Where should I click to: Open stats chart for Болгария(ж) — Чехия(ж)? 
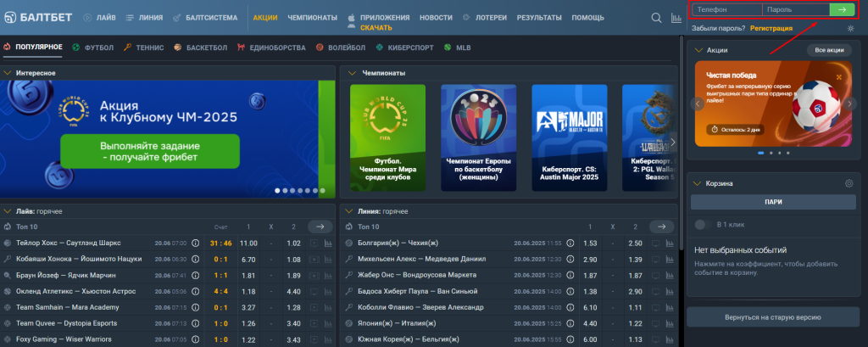coord(670,243)
